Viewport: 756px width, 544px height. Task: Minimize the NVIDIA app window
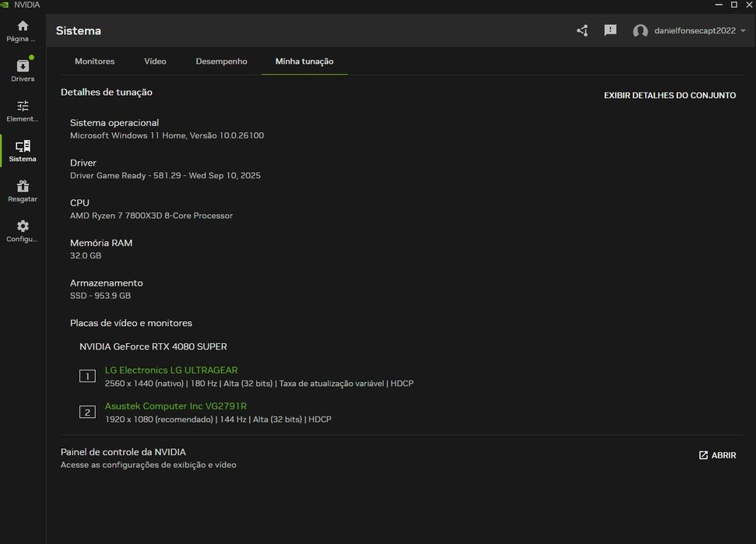[719, 5]
